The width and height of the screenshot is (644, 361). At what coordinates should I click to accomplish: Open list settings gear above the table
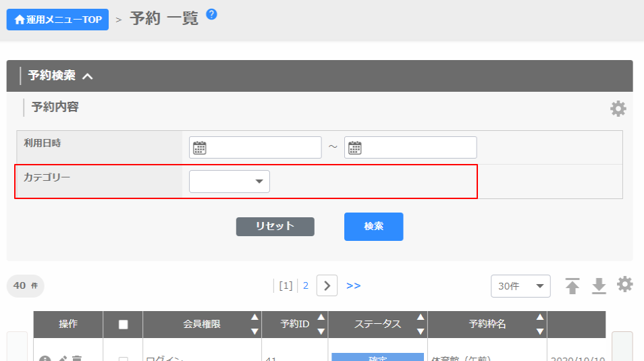click(x=625, y=285)
